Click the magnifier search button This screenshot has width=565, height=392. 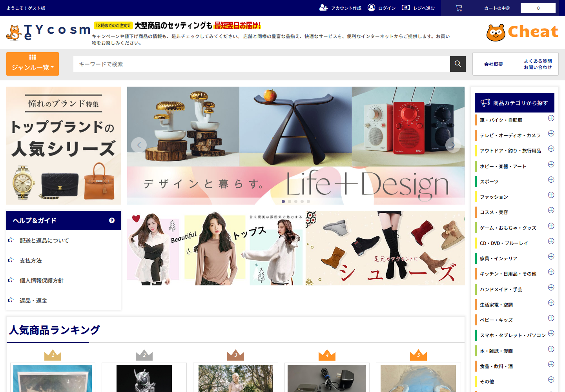pos(458,64)
